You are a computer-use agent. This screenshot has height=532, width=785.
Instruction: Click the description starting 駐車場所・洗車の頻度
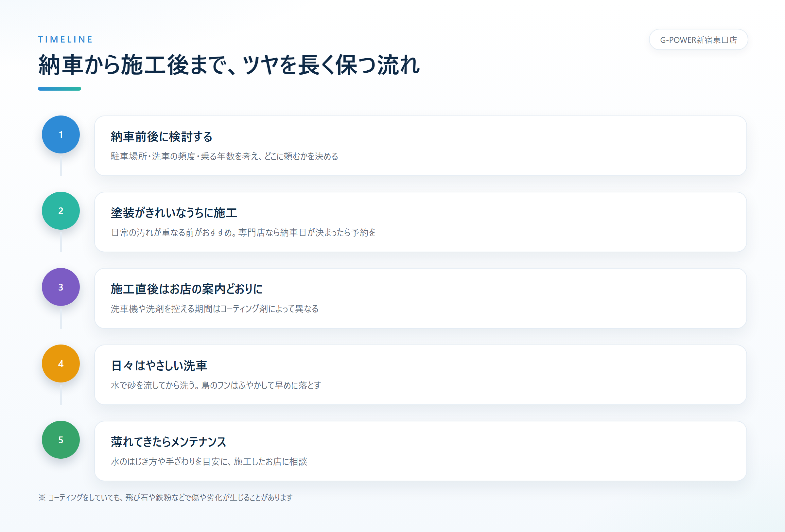(224, 156)
